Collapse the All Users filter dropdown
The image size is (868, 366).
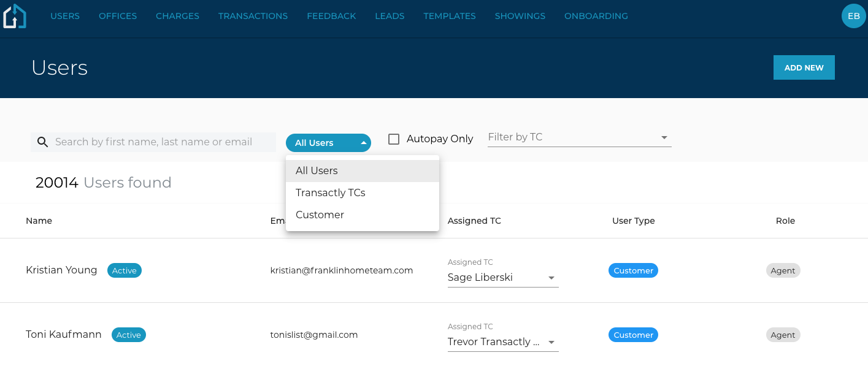[328, 143]
